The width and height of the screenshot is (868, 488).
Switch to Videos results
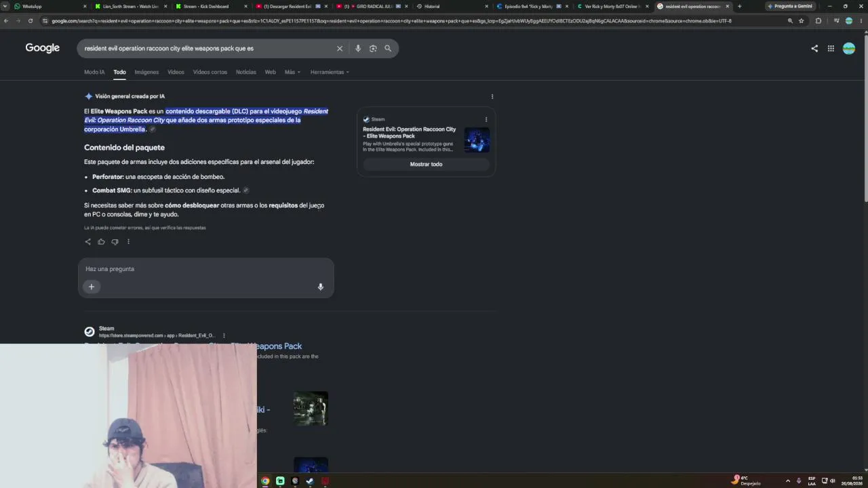pos(176,72)
